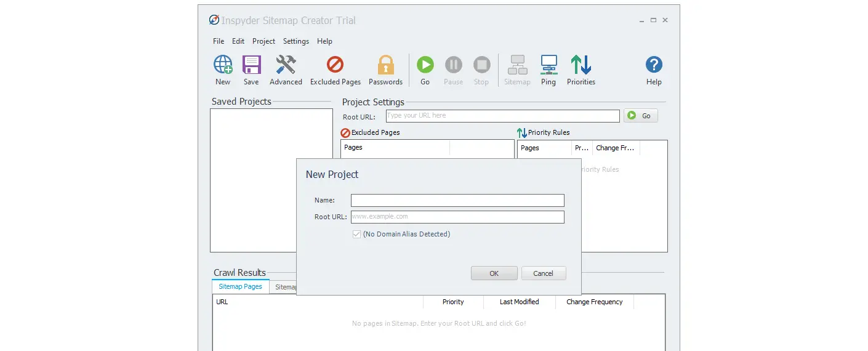Click the Stop toolbar icon
This screenshot has width=868, height=351.
click(x=481, y=65)
